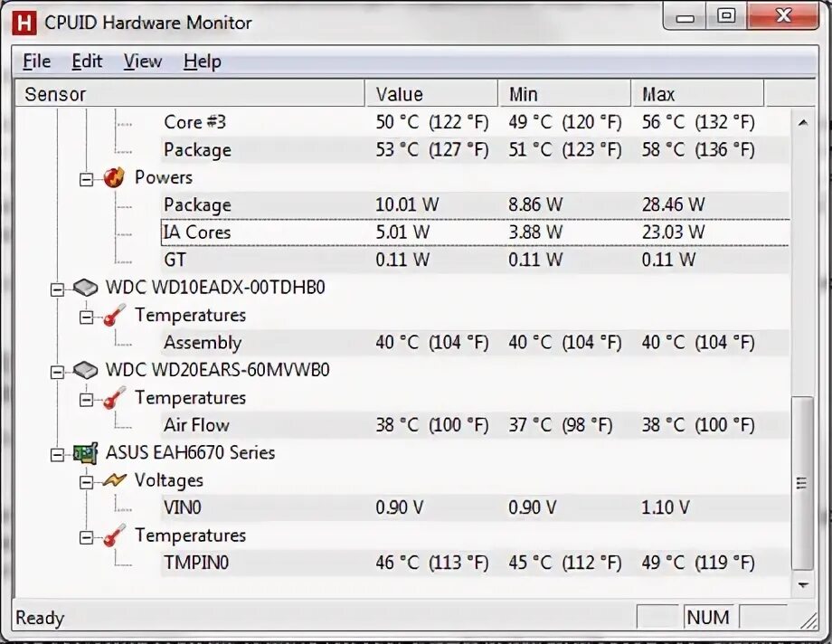Screen dimensions: 832x644
Task: Click thermometer icon under WD20EARS drive
Action: point(114,398)
